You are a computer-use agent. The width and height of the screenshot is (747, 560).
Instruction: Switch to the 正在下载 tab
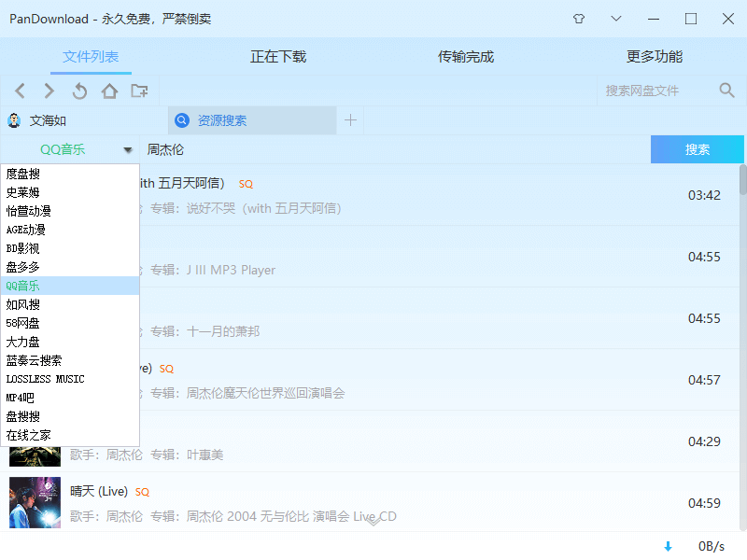(x=278, y=57)
